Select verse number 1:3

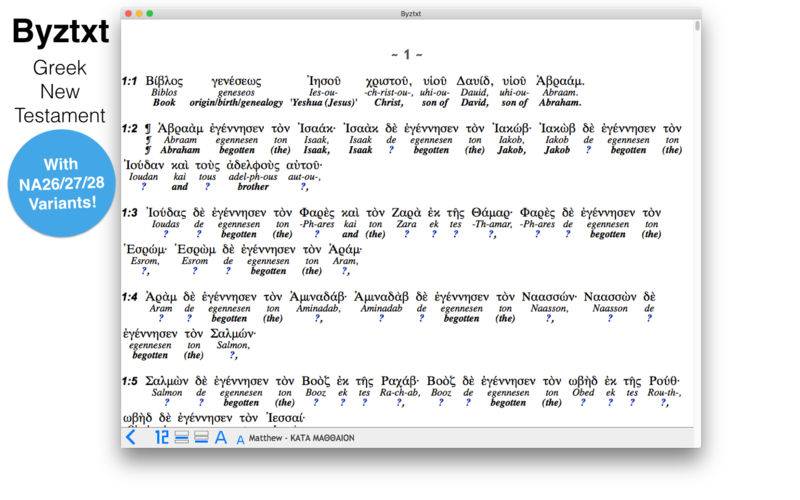(130, 213)
